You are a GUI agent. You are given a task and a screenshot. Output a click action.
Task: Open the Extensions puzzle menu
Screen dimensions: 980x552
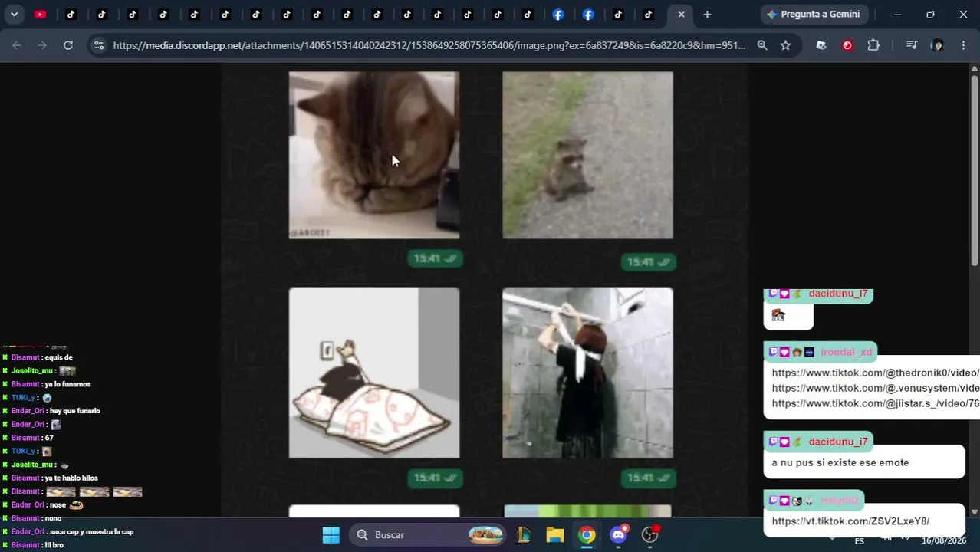(873, 45)
